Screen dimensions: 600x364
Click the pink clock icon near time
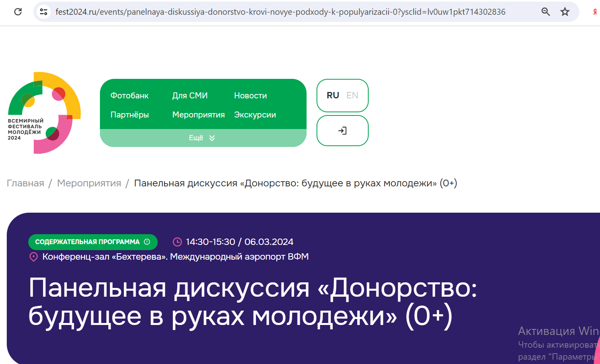[177, 242]
